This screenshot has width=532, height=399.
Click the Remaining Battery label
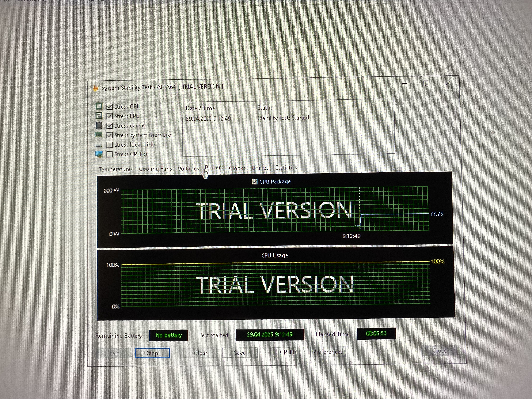point(119,336)
